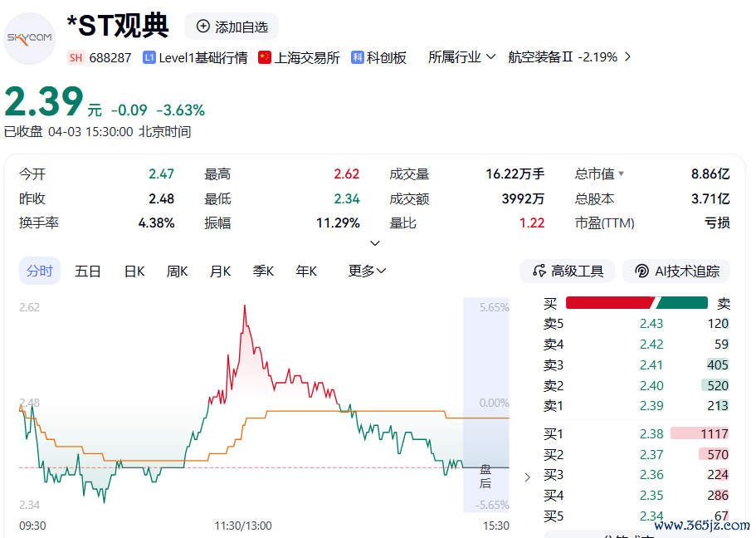Switch to the 年K chart tab

tap(306, 271)
